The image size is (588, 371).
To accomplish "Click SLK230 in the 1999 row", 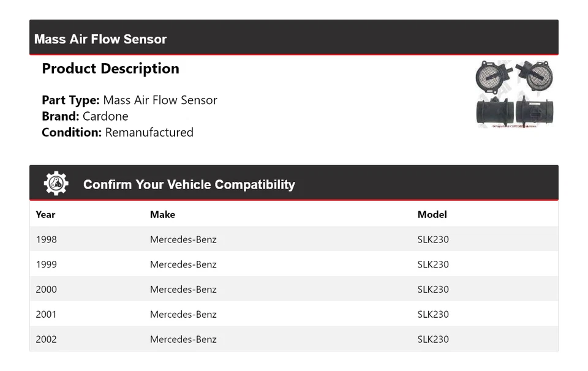I will (433, 264).
